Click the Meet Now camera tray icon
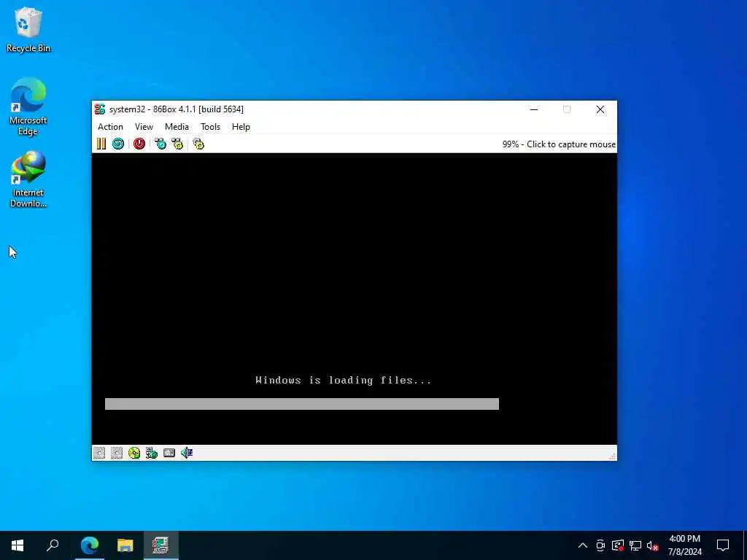The image size is (747, 560). [x=600, y=545]
